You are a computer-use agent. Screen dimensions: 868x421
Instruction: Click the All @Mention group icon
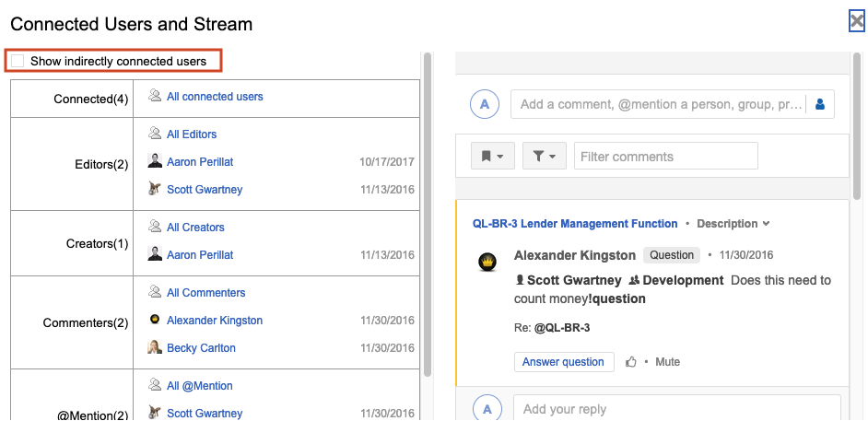(x=155, y=385)
